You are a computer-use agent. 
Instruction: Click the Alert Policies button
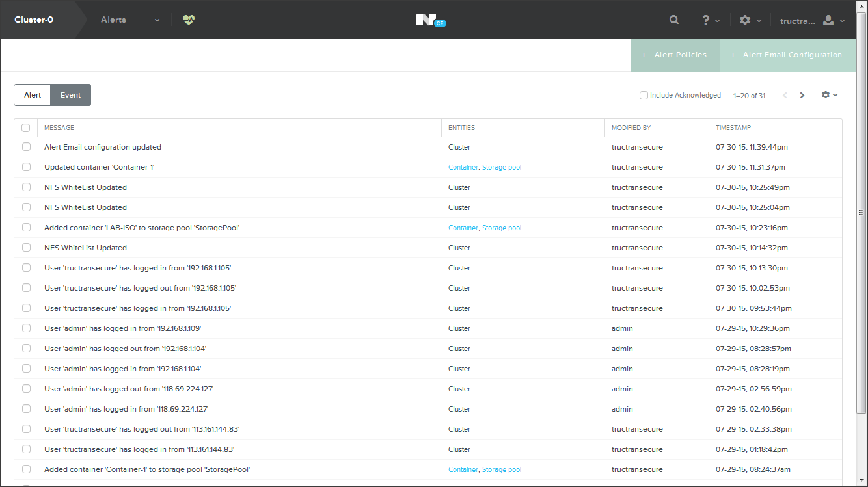675,55
